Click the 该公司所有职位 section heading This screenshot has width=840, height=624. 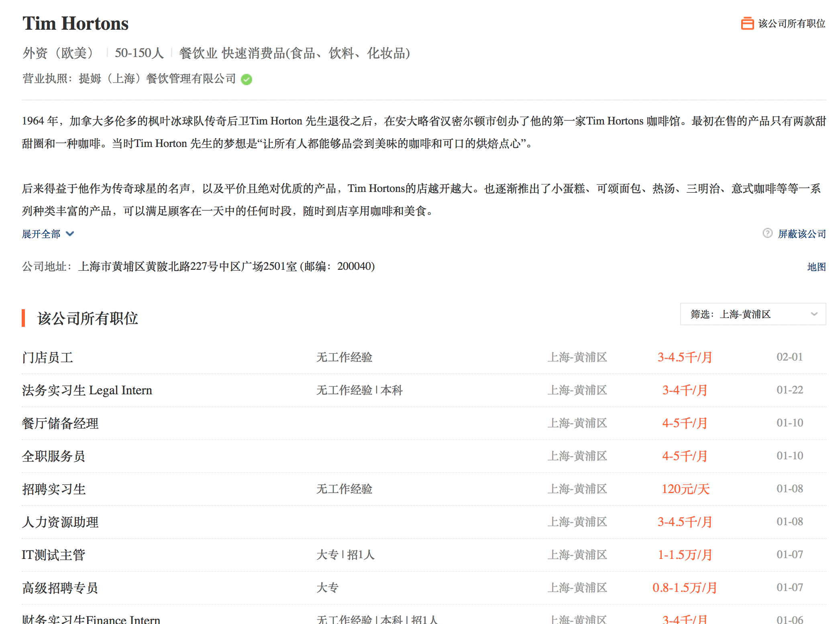tap(88, 318)
